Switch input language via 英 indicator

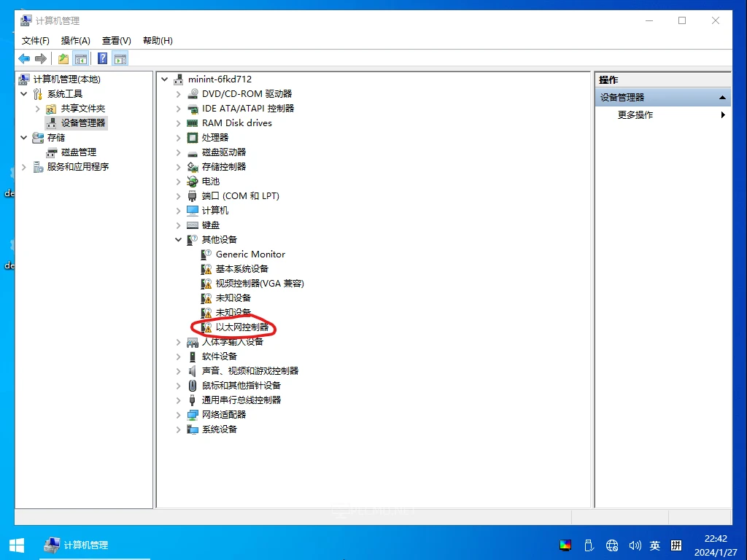pos(655,545)
